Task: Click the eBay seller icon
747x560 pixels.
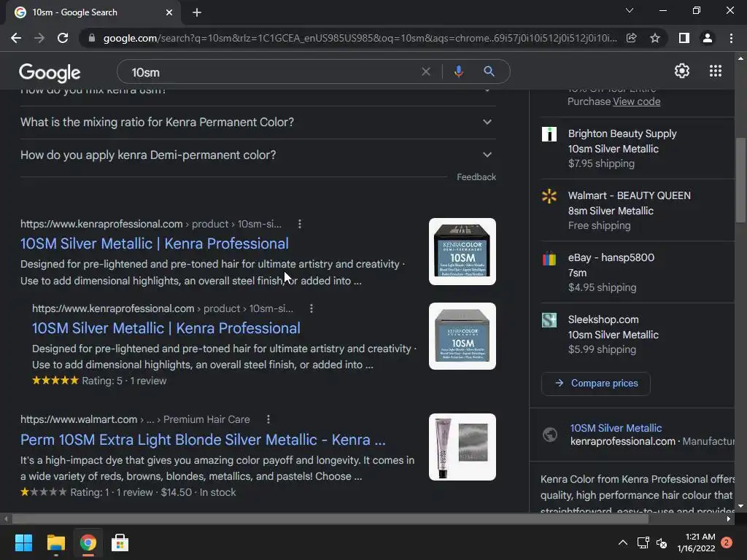Action: pyautogui.click(x=549, y=258)
